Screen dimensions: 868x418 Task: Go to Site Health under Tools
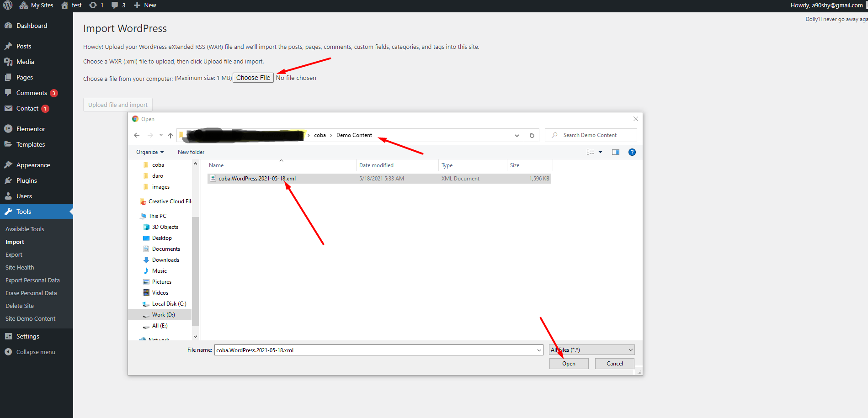click(20, 268)
